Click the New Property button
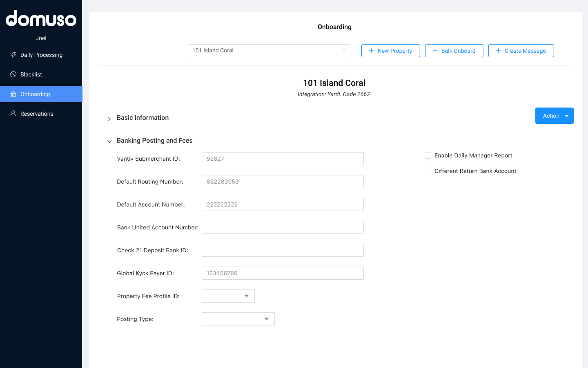The width and height of the screenshot is (588, 368). 390,51
